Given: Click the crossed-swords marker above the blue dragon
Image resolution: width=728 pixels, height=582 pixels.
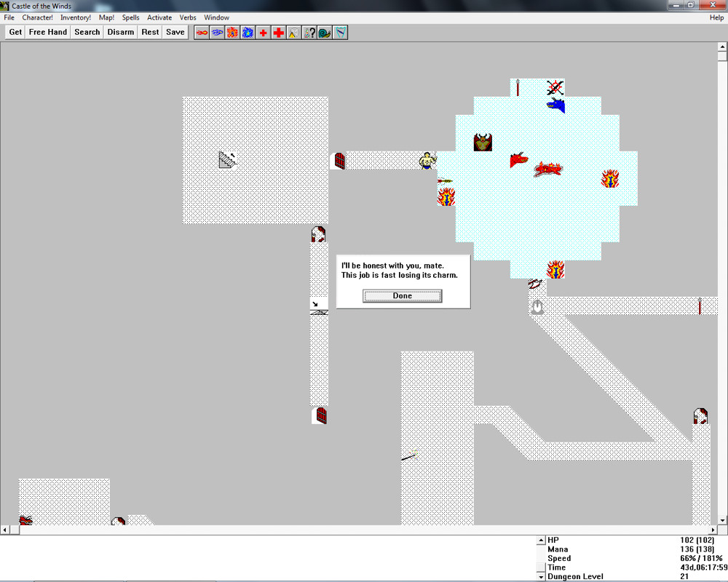Looking at the screenshot, I should [555, 87].
